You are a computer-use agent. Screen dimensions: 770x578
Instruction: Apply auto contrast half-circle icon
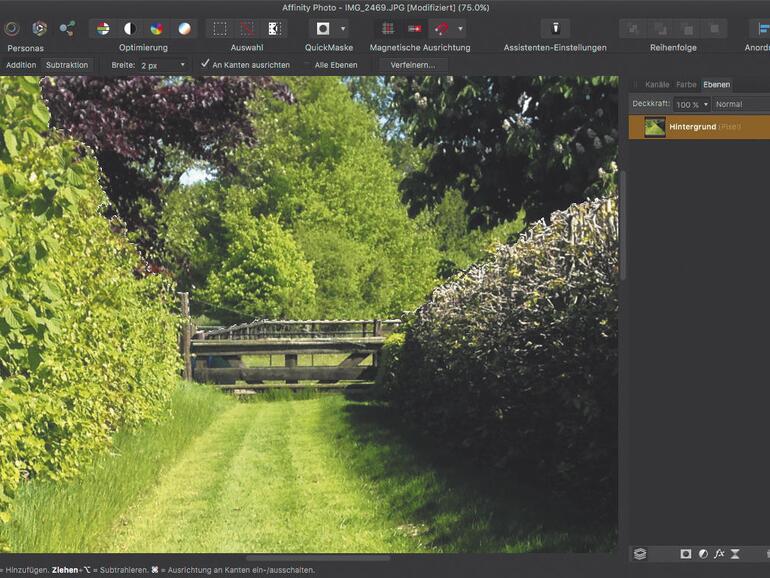(x=129, y=28)
